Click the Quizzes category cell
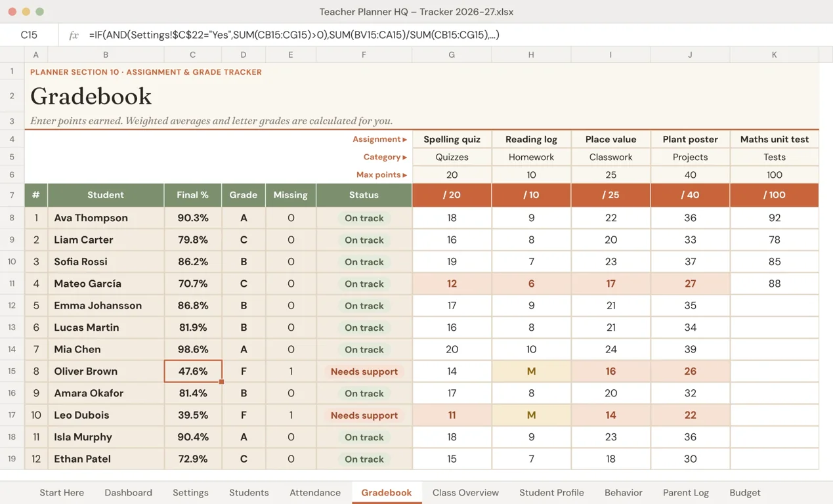This screenshot has width=833, height=504. point(452,157)
